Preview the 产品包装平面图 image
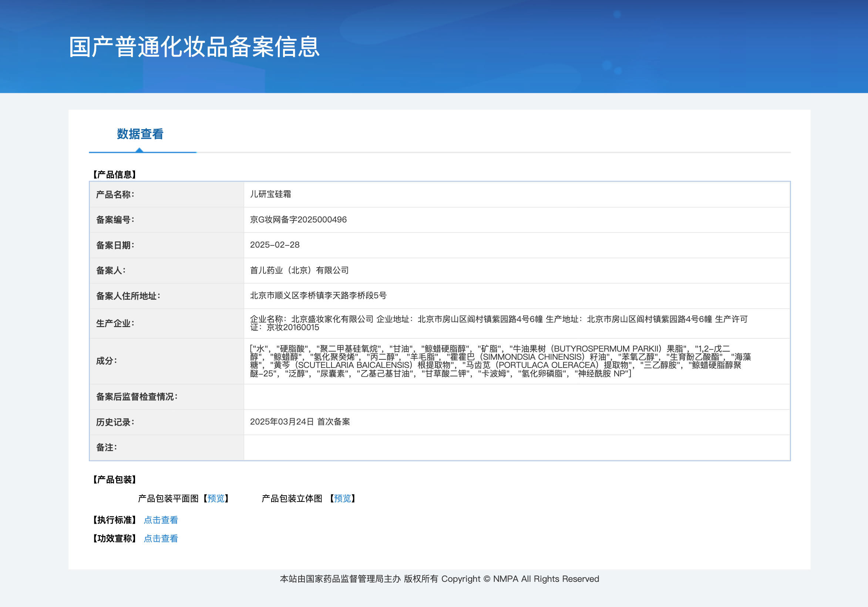Image resolution: width=868 pixels, height=607 pixels. coord(216,499)
